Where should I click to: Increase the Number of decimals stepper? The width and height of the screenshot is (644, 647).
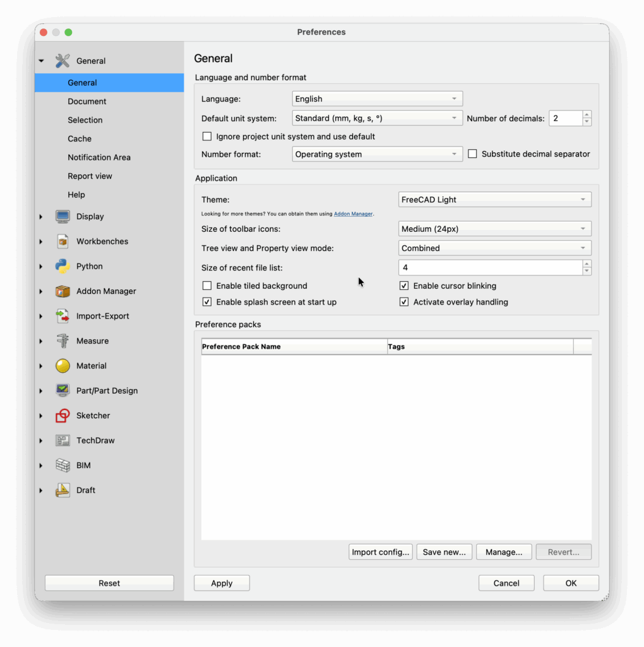[x=587, y=115]
